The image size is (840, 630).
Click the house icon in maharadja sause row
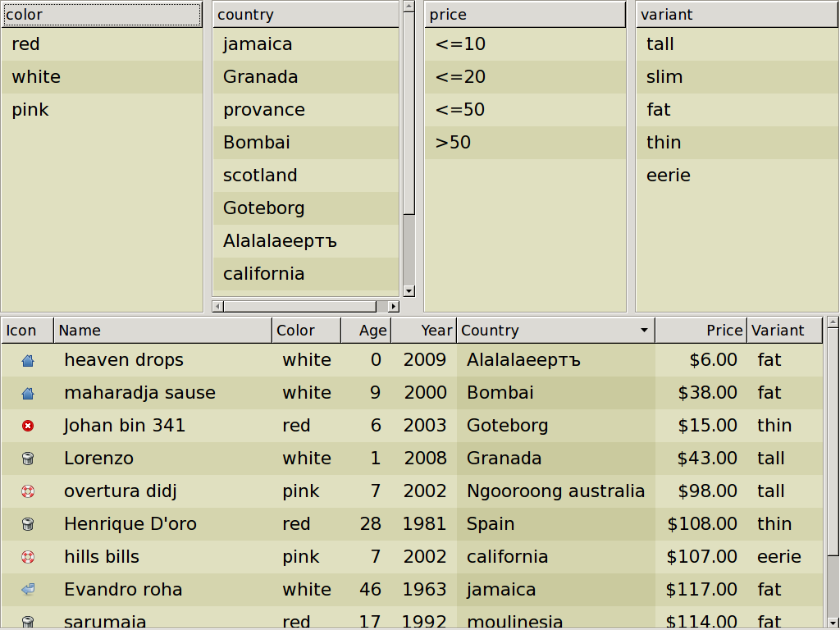(28, 393)
